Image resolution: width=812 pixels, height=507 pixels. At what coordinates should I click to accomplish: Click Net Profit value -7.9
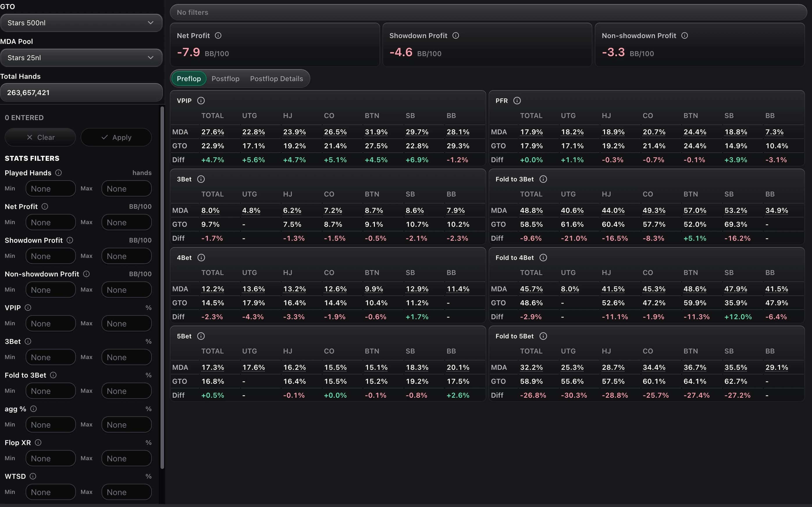point(188,52)
